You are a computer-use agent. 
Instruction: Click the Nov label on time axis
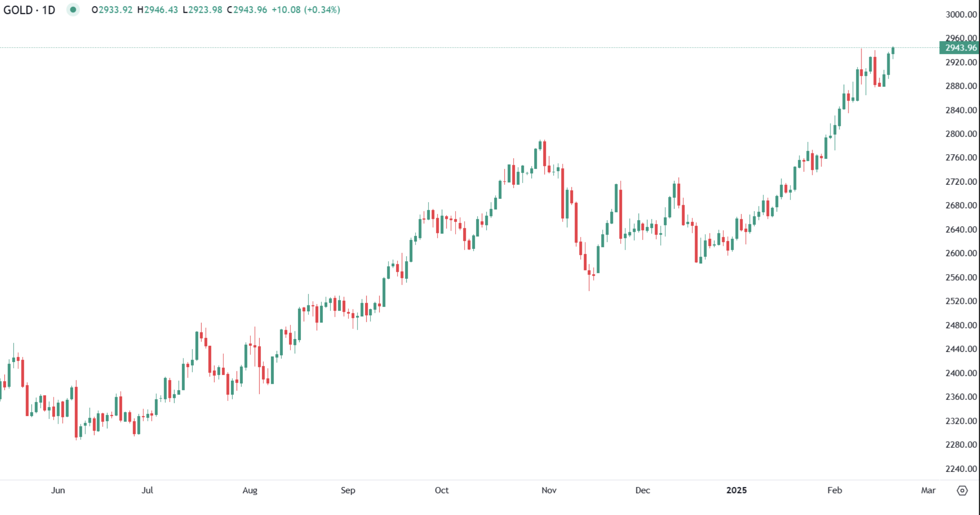549,490
